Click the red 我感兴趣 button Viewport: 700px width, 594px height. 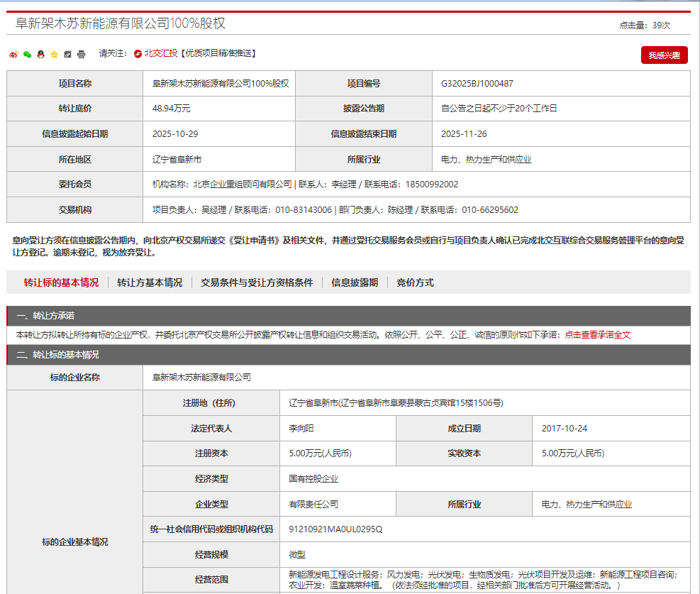(x=665, y=54)
